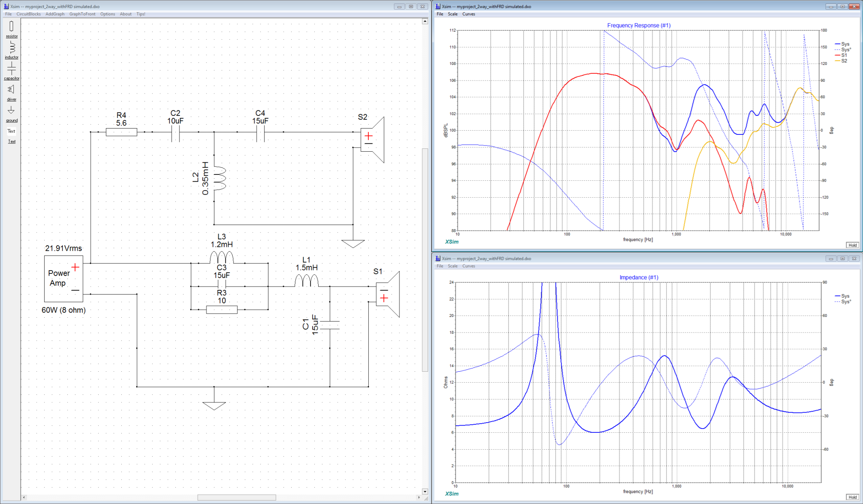Minimize the Impedance window
The image size is (863, 504).
(x=831, y=258)
